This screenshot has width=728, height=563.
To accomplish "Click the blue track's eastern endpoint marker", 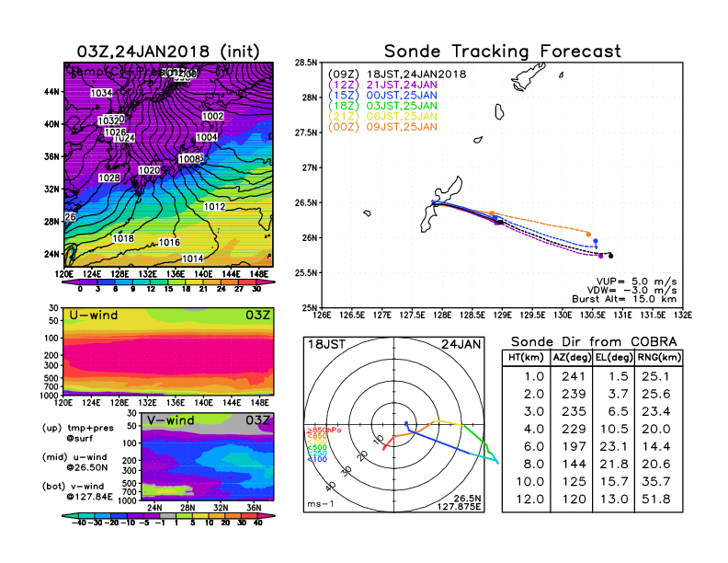I will click(596, 241).
